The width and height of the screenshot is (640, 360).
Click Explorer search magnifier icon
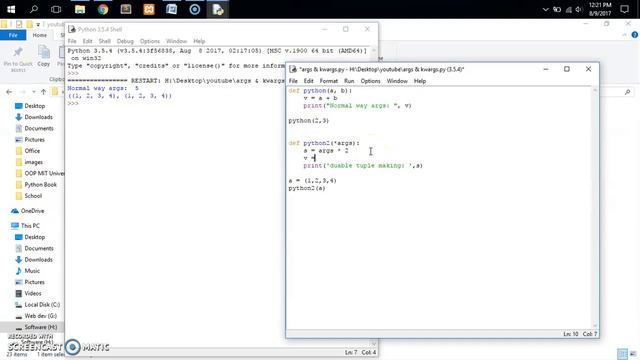627,92
